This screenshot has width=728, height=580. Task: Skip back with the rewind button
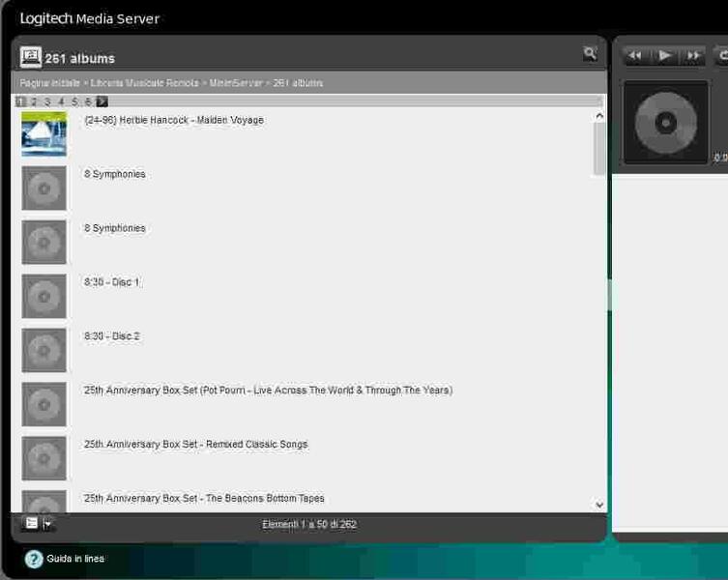tap(635, 56)
